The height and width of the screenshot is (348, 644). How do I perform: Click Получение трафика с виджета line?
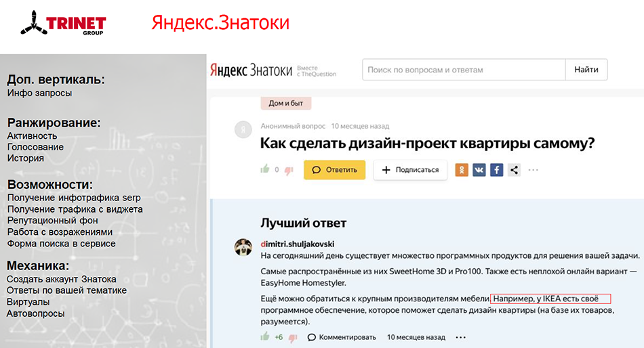tap(75, 209)
